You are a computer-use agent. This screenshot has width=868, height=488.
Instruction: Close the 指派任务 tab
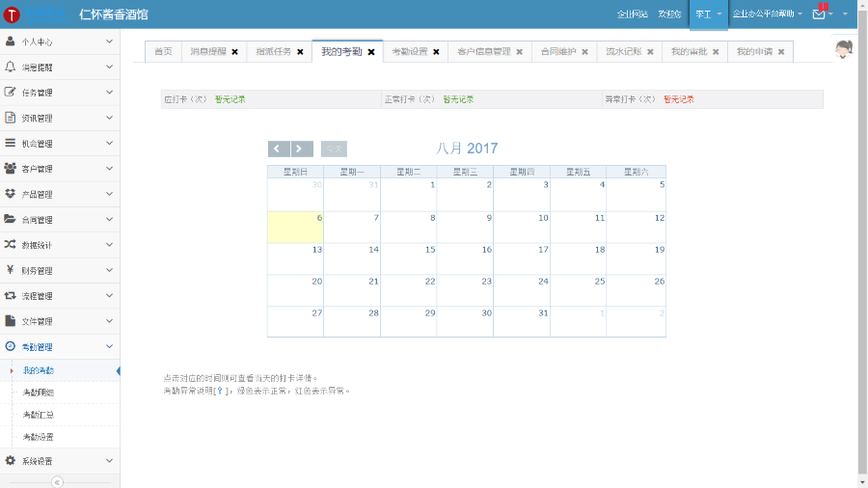click(x=300, y=52)
